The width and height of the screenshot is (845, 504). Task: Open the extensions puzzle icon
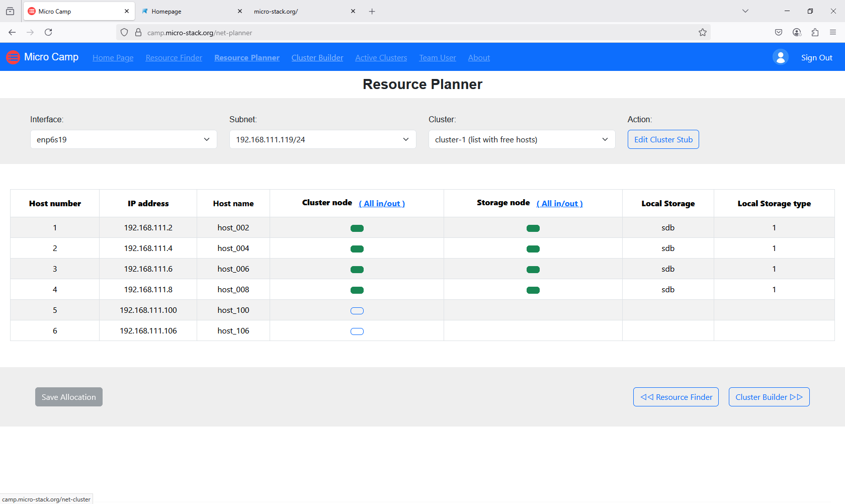pos(815,32)
